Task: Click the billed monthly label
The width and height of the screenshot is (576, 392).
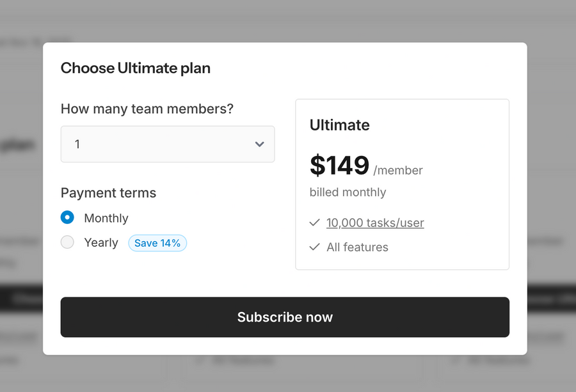Action: point(348,192)
